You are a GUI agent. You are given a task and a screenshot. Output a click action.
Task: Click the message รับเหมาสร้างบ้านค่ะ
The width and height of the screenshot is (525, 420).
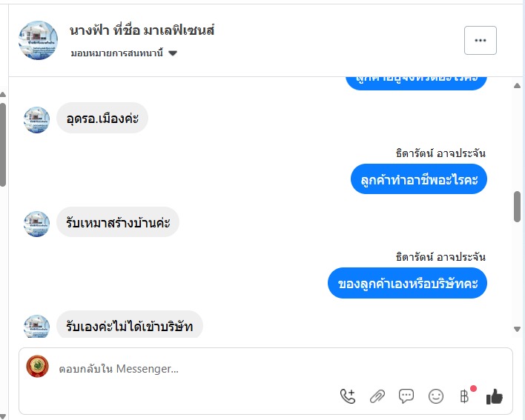coord(118,221)
